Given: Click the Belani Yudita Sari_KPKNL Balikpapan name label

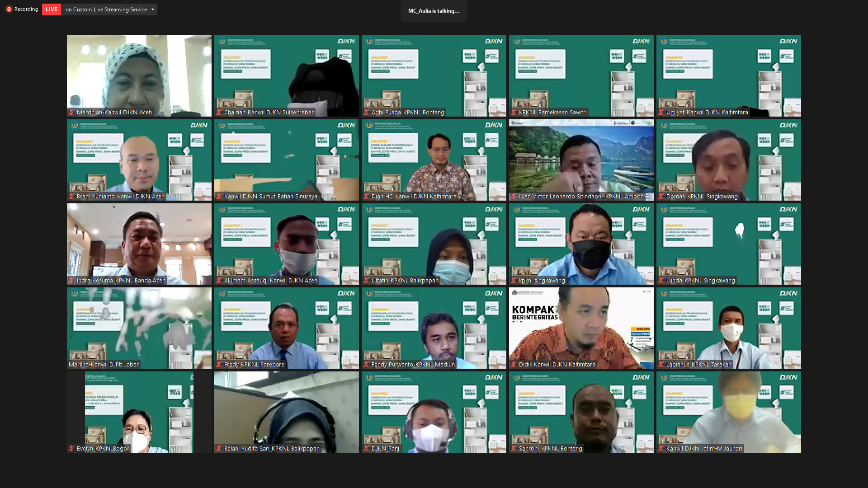Looking at the screenshot, I should click(x=272, y=449).
